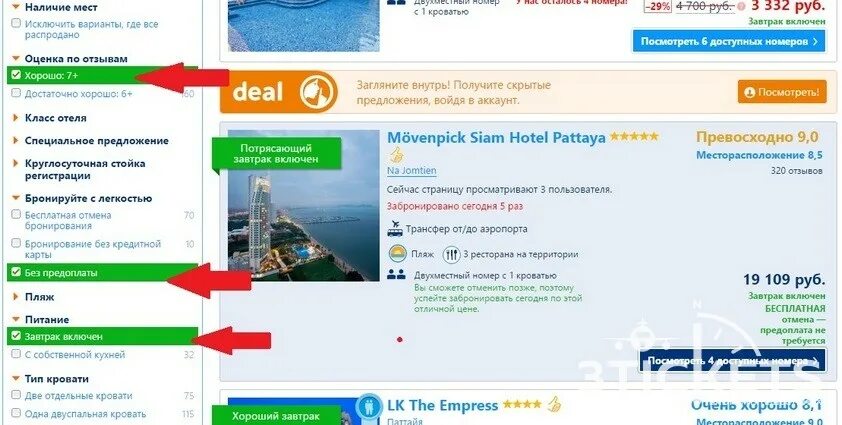Image resolution: width=842 pixels, height=425 pixels.
Task: Click Посмотреть 6 доступных номеров button
Action: 729,41
